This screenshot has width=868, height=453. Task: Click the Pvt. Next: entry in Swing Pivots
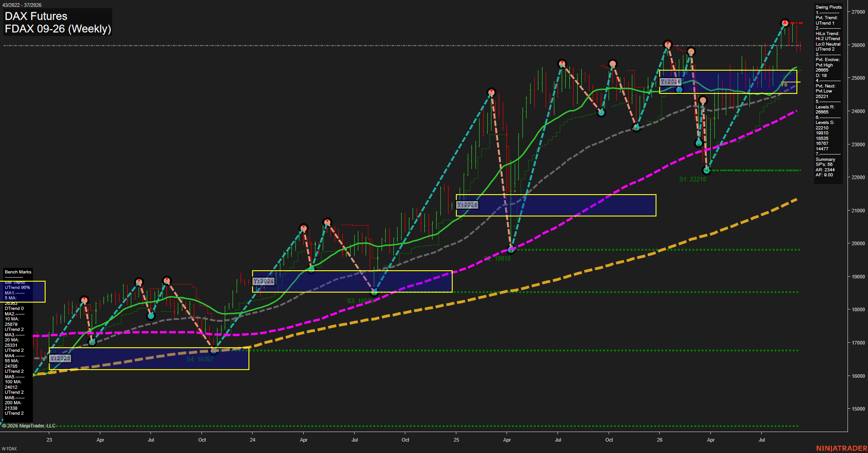click(x=826, y=86)
